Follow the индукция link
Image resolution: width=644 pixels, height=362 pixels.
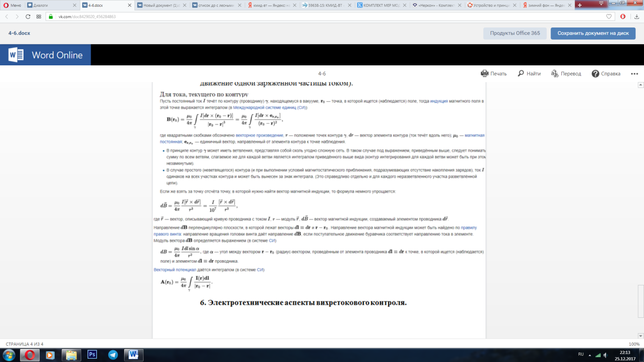439,101
